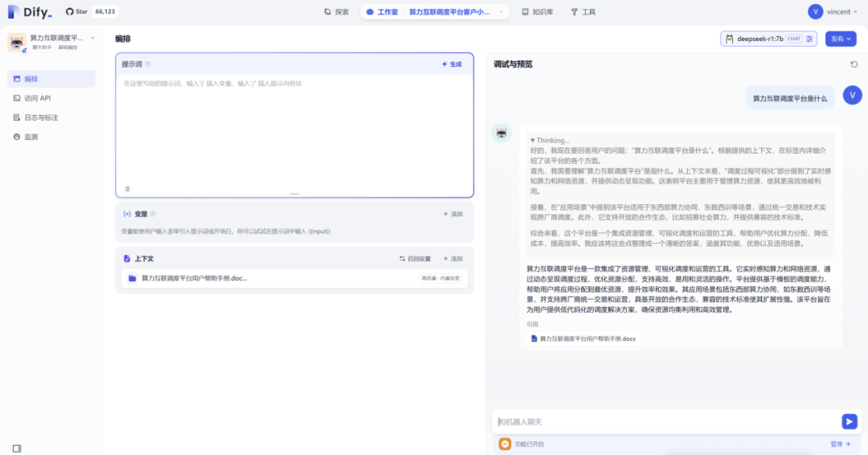Viewport: 868px width, 455px height.
Task: Click the 工作室 robot icon
Action: [x=371, y=11]
